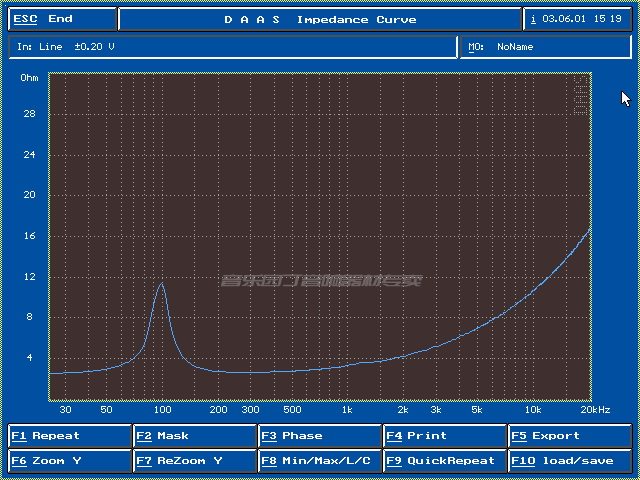640x480 pixels.
Task: Click the Ohm axis label
Action: click(x=29, y=78)
